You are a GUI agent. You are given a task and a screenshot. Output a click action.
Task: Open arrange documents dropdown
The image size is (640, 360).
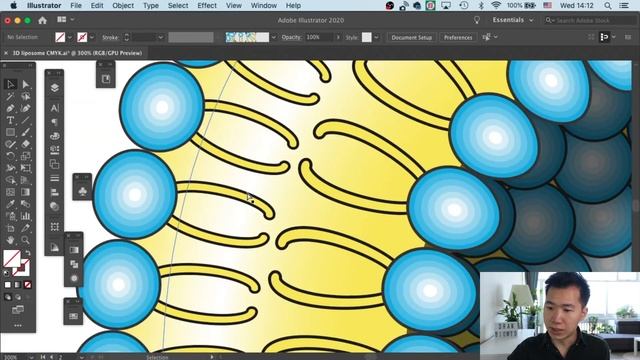coord(65,20)
